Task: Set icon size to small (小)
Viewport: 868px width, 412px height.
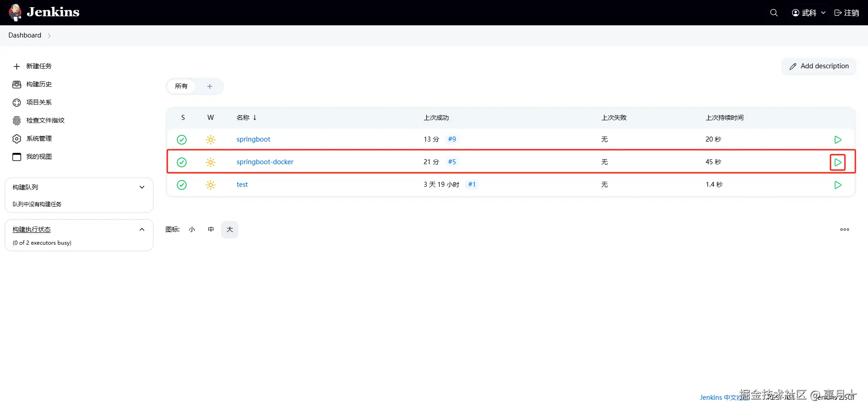Action: (192, 230)
